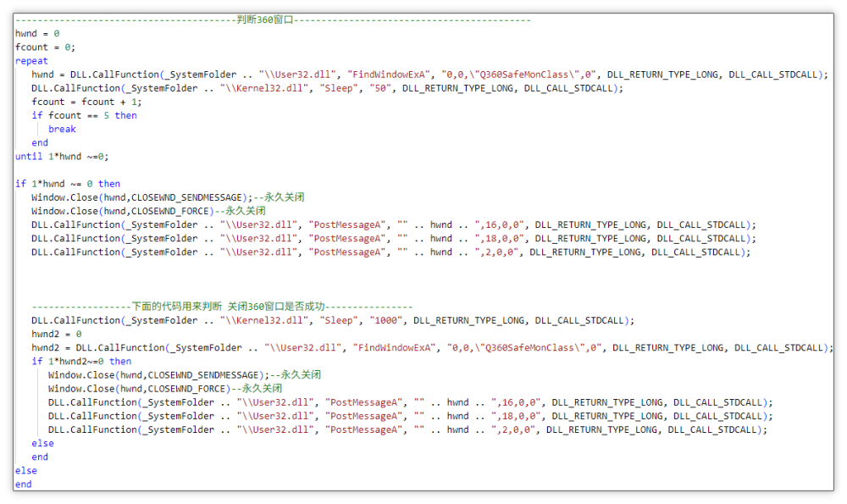847x504 pixels.
Task: Click the 'hwnd2 = 0' assignment line
Action: 57,334
